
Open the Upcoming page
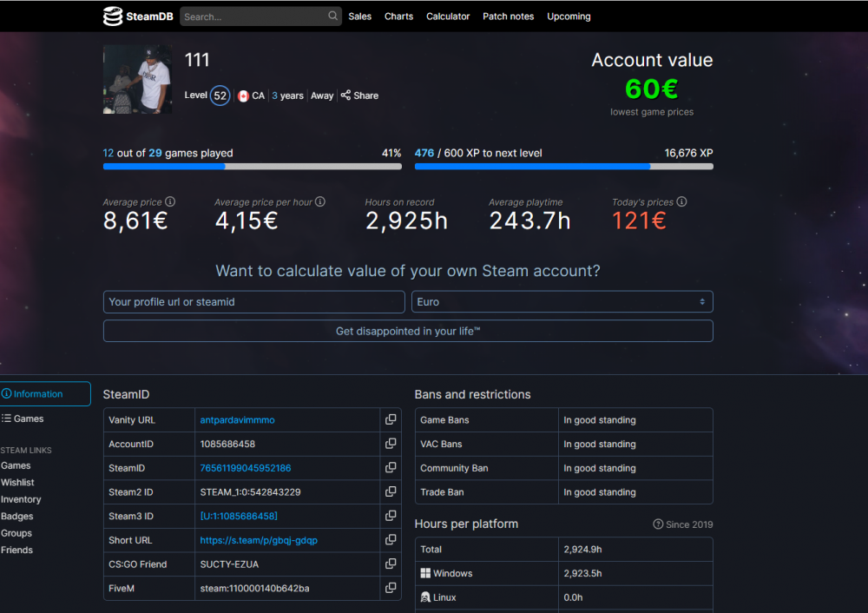coord(569,16)
